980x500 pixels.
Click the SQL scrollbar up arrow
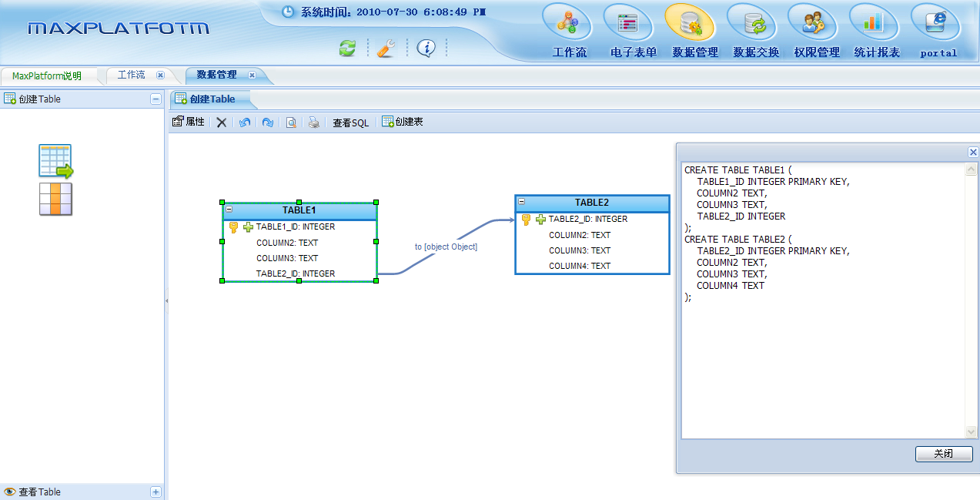(x=972, y=170)
